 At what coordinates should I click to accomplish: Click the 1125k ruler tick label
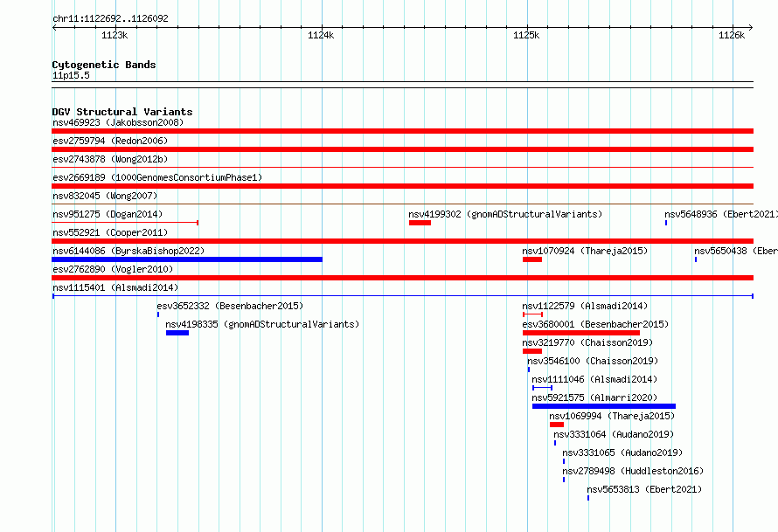pos(526,35)
